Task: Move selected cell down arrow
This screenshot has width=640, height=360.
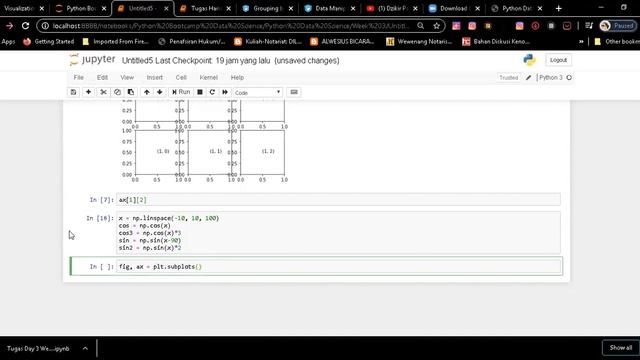Action: click(160, 92)
